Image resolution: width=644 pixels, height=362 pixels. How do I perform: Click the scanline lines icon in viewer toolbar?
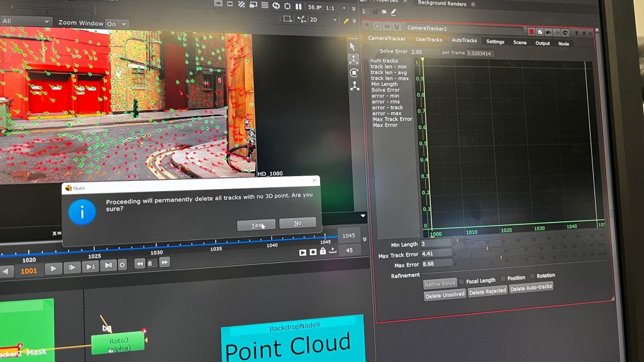[x=265, y=5]
